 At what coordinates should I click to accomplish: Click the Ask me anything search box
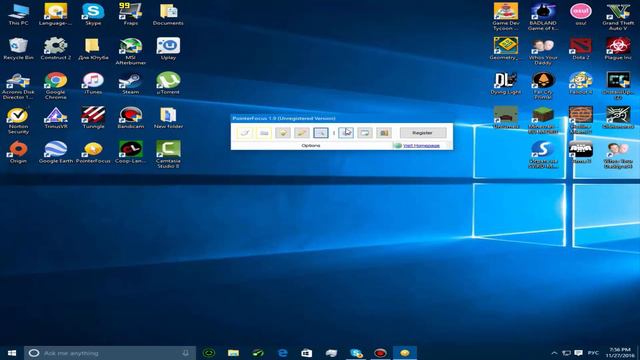coord(109,353)
